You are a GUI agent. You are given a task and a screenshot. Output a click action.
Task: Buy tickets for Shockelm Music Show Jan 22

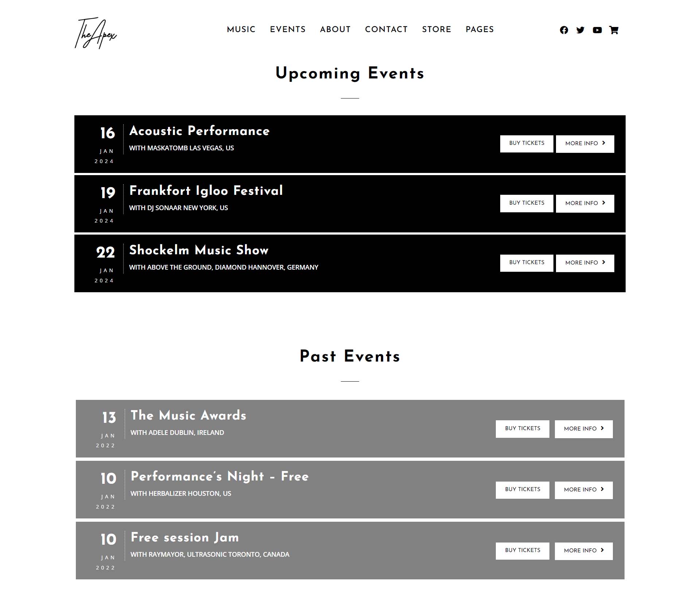[526, 263]
